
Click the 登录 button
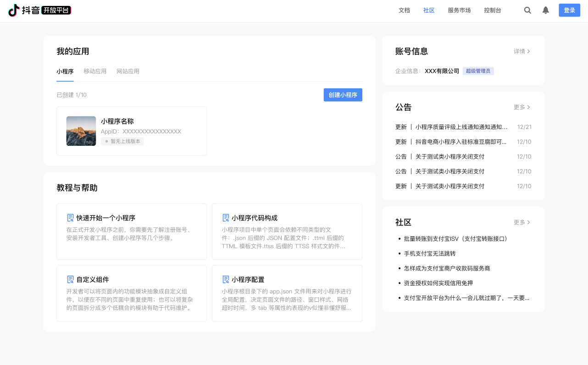click(569, 10)
